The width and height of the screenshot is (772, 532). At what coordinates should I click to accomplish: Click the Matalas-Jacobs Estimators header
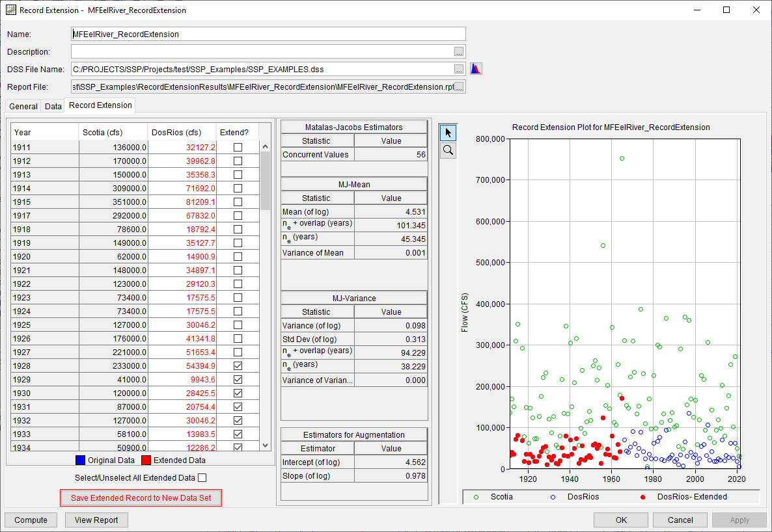pyautogui.click(x=354, y=127)
